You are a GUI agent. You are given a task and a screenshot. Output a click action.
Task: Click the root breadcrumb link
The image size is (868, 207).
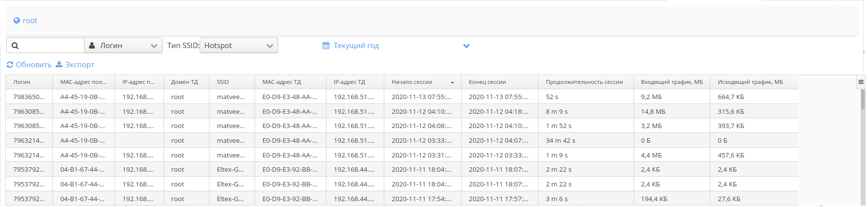[x=30, y=21]
